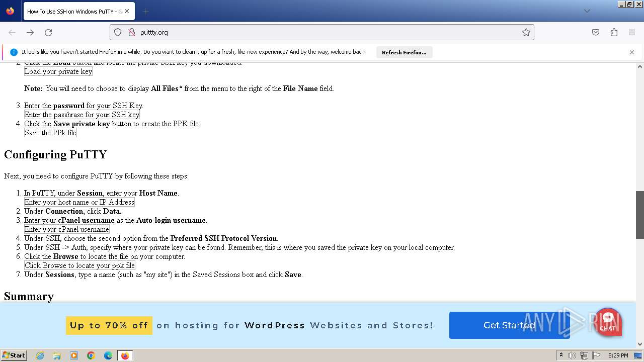Click 'Click Browse to locate your ppk file' image
The image size is (644, 362).
click(x=79, y=265)
